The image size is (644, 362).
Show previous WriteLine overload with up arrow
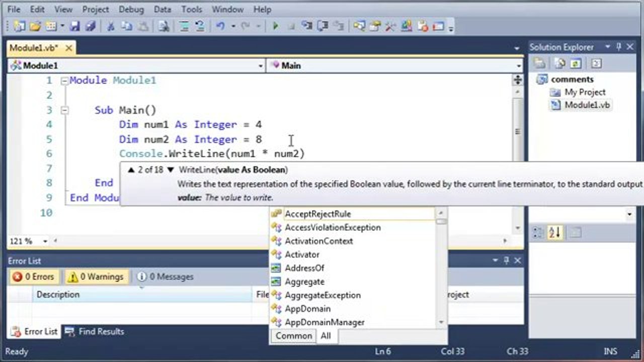[x=131, y=170]
